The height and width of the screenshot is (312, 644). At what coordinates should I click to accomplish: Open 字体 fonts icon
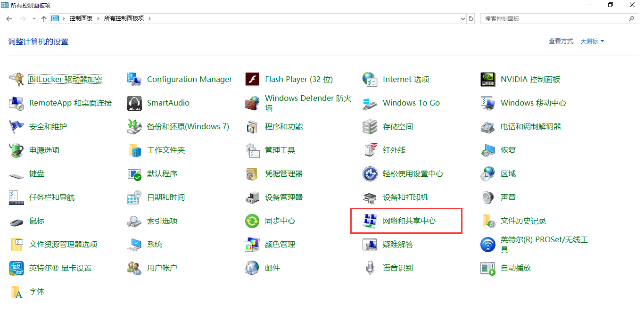coord(17,291)
